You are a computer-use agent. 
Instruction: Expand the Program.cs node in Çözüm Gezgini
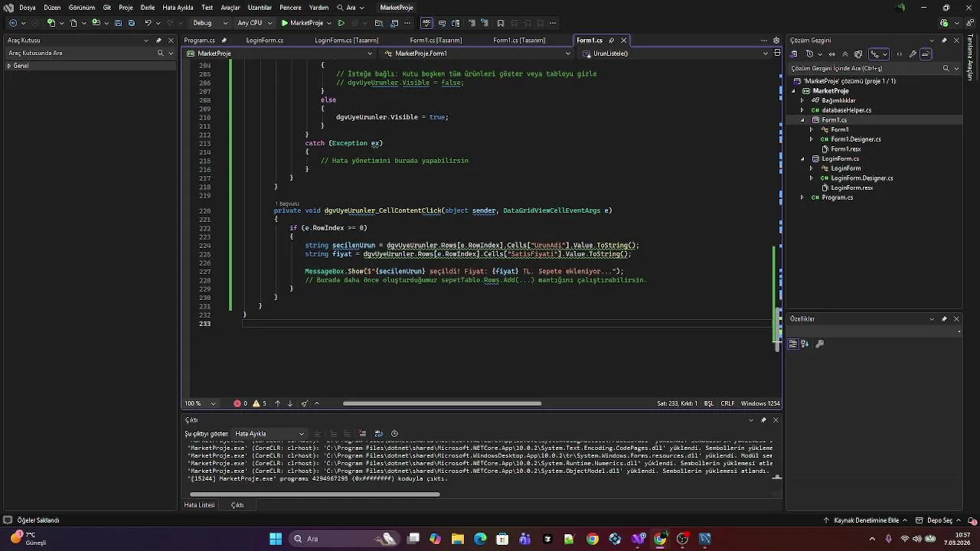802,197
